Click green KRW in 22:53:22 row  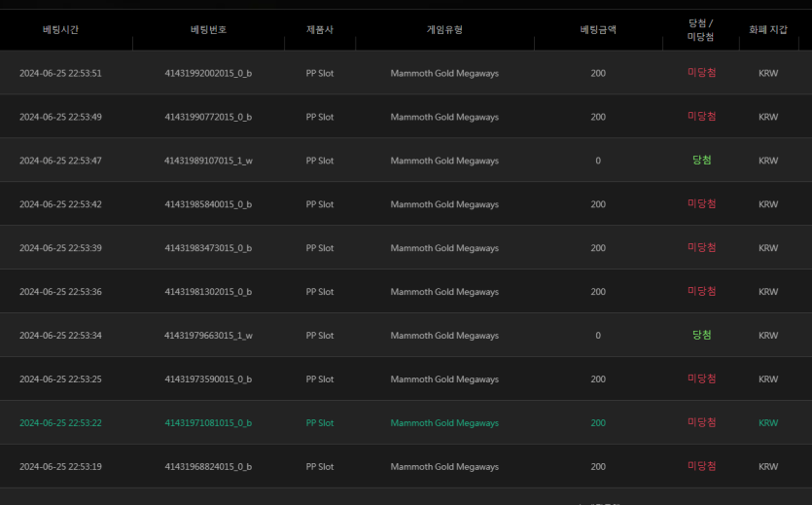tap(768, 422)
